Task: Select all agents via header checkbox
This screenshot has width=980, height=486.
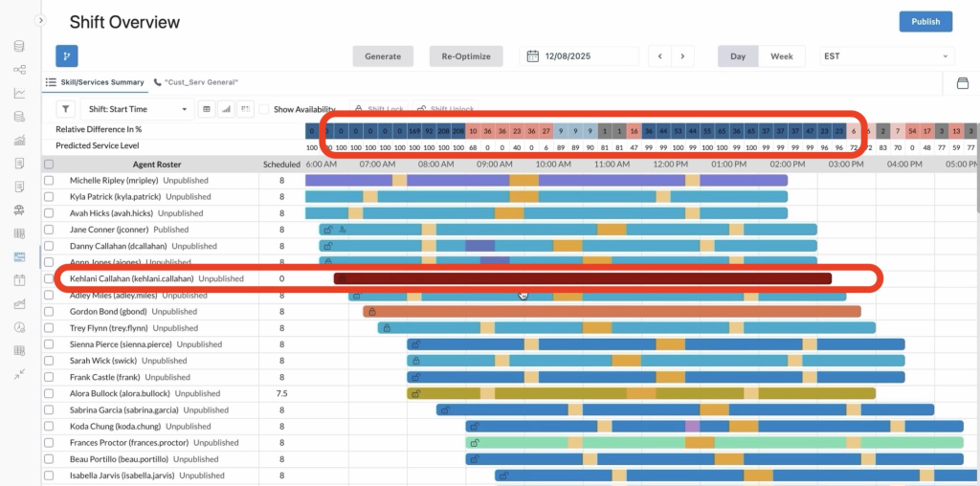Action: pyautogui.click(x=49, y=165)
